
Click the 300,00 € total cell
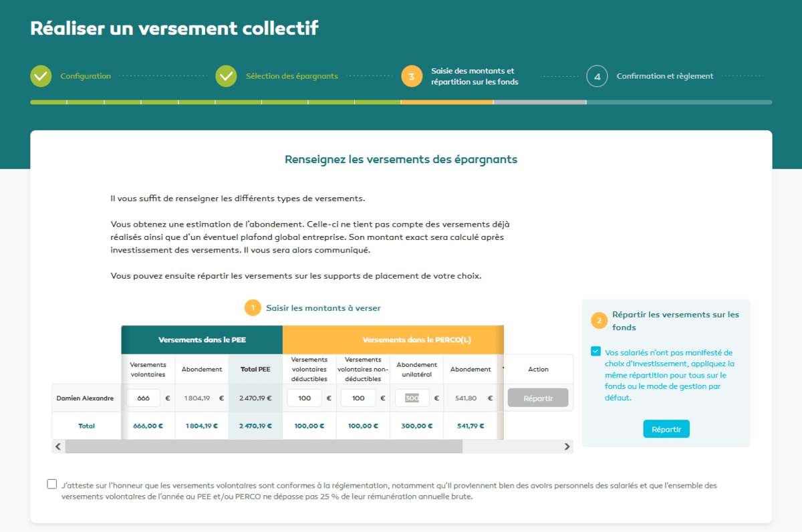coord(416,426)
